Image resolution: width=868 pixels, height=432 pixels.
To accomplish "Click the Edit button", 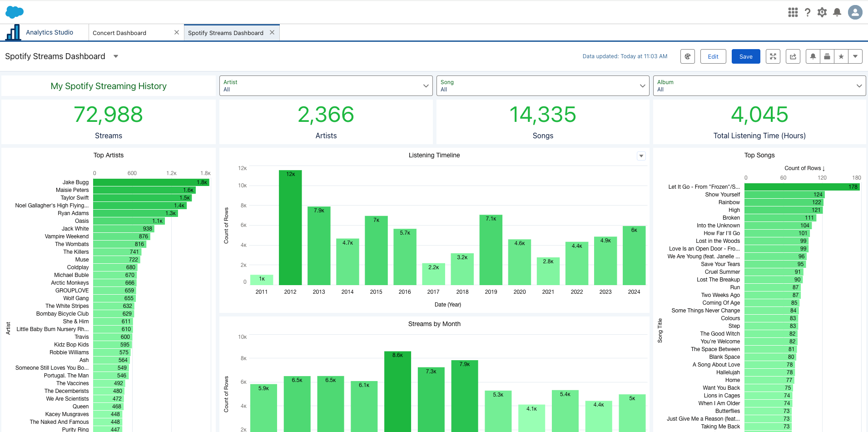I will coord(713,56).
